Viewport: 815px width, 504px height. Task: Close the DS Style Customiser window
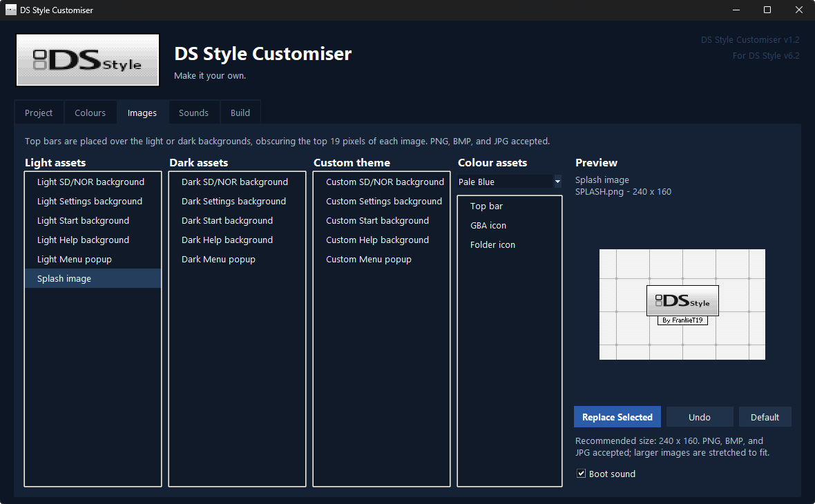tap(799, 10)
